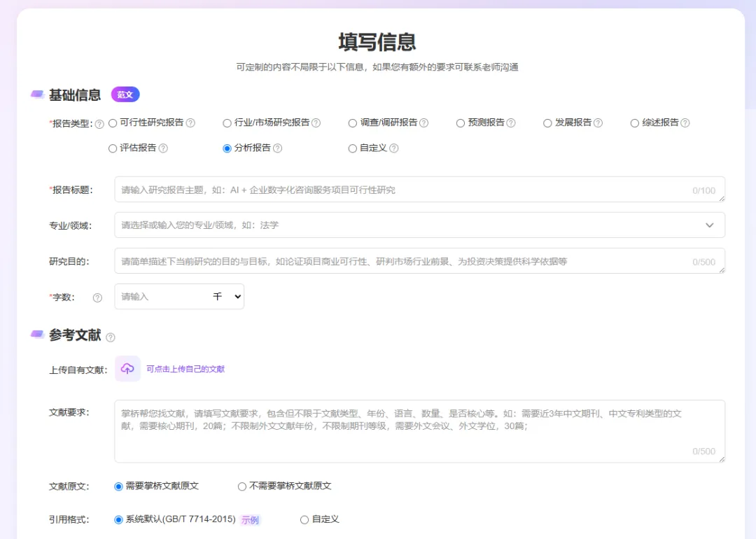
Task: Select 分析报告 radio option
Action: point(227,148)
